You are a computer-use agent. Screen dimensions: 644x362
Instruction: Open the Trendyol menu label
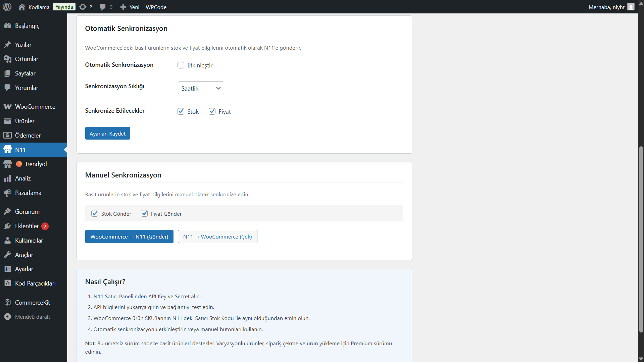tap(36, 164)
